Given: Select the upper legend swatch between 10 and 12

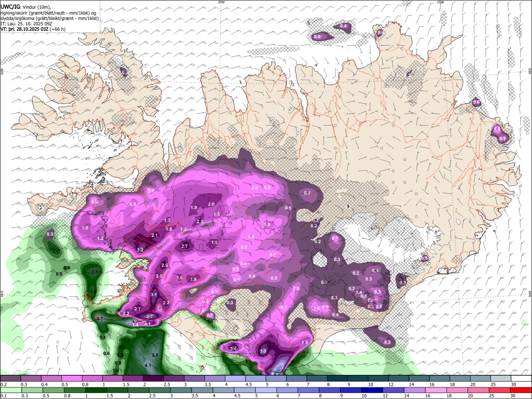Looking at the screenshot, I should click(x=378, y=379).
